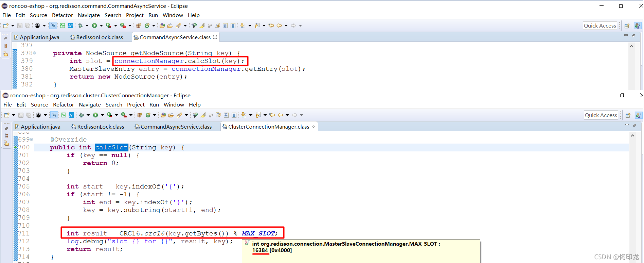
Task: Toggle Skip All Breakpoints in ClusterConnectionManager window
Action: [54, 115]
